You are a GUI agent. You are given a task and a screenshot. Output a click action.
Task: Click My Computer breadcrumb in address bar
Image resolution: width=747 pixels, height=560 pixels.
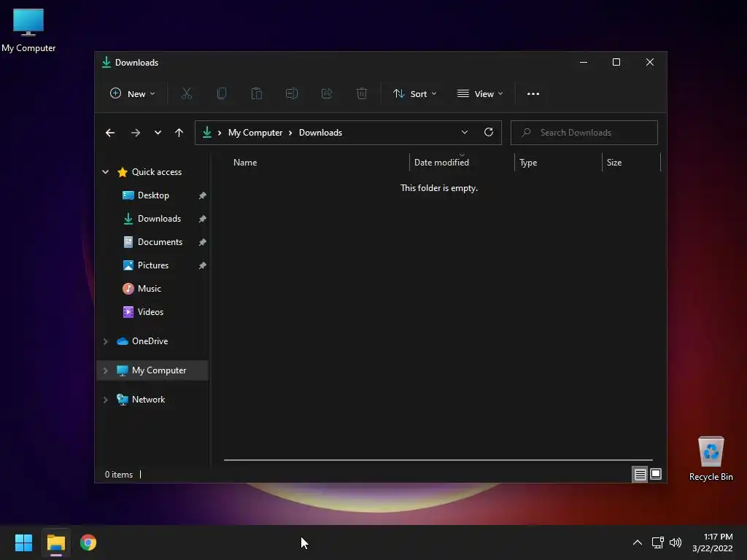point(255,133)
